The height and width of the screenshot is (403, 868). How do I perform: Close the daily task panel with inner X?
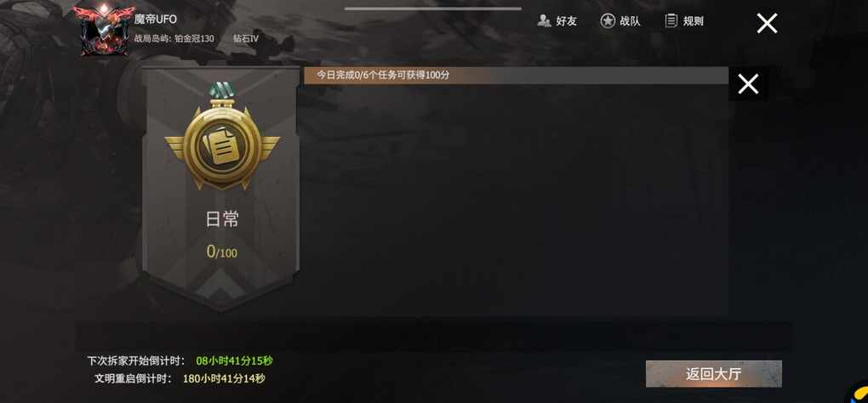pos(748,84)
